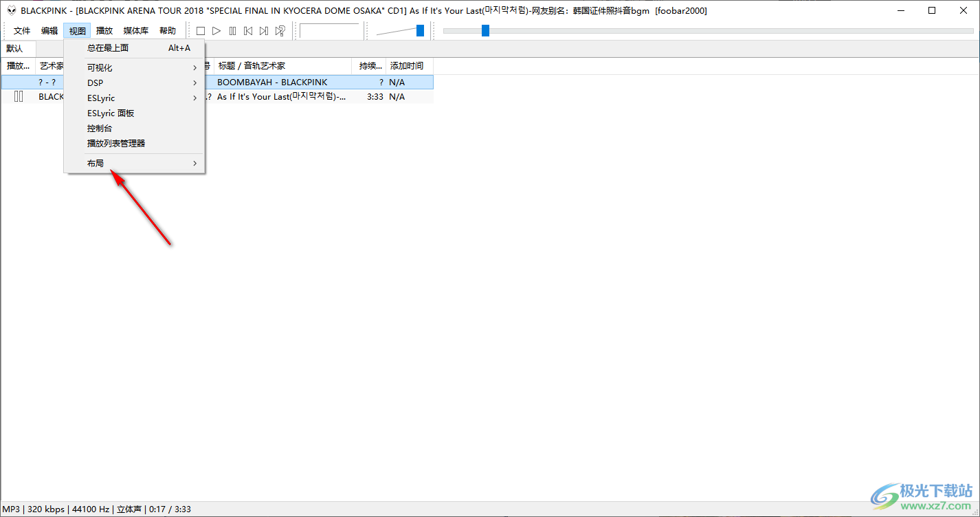Click the seek bar position handle
The height and width of the screenshot is (517, 980).
[x=485, y=31]
